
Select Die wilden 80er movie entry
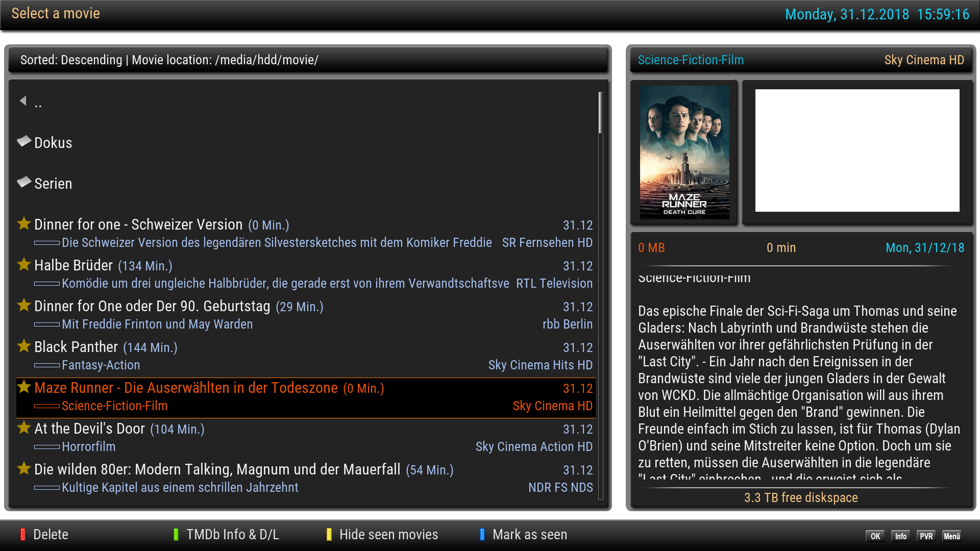(x=217, y=470)
